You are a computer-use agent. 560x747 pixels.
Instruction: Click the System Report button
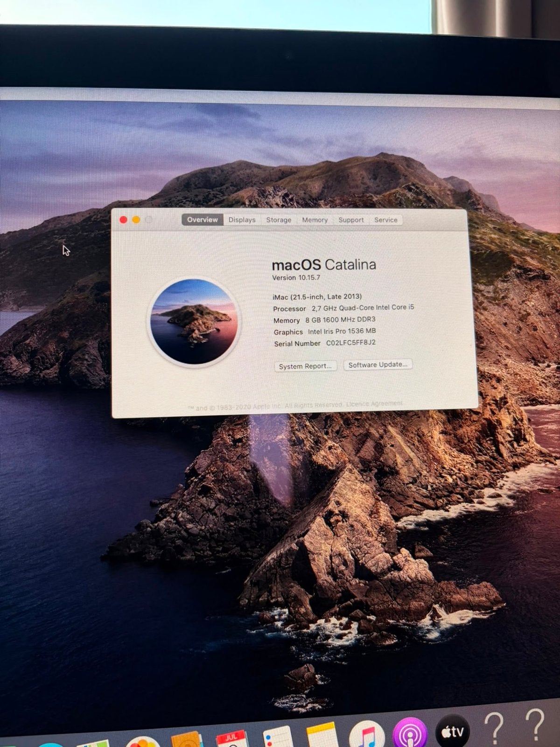click(x=305, y=366)
